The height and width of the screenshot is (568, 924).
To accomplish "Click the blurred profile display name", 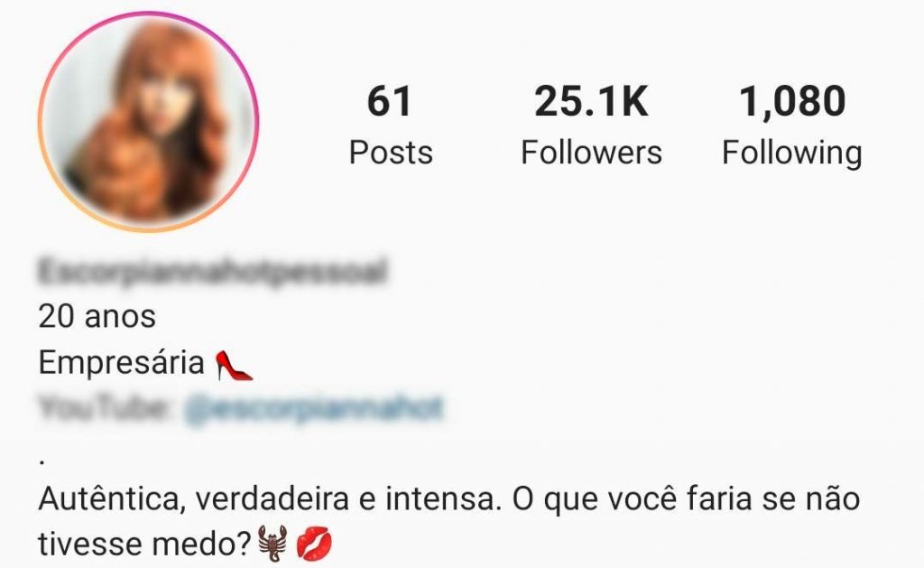I will (213, 271).
